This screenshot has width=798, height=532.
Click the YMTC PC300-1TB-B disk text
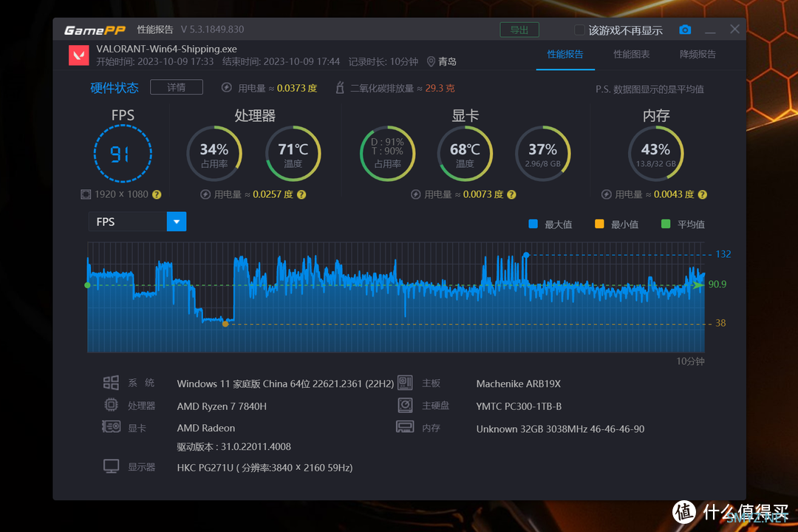pos(519,406)
